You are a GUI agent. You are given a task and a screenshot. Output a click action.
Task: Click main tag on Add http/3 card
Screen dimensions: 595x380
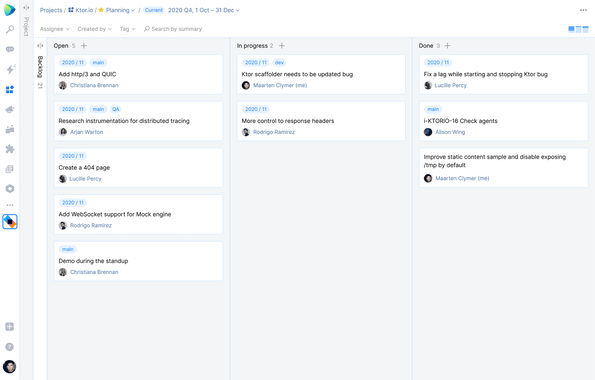98,63
